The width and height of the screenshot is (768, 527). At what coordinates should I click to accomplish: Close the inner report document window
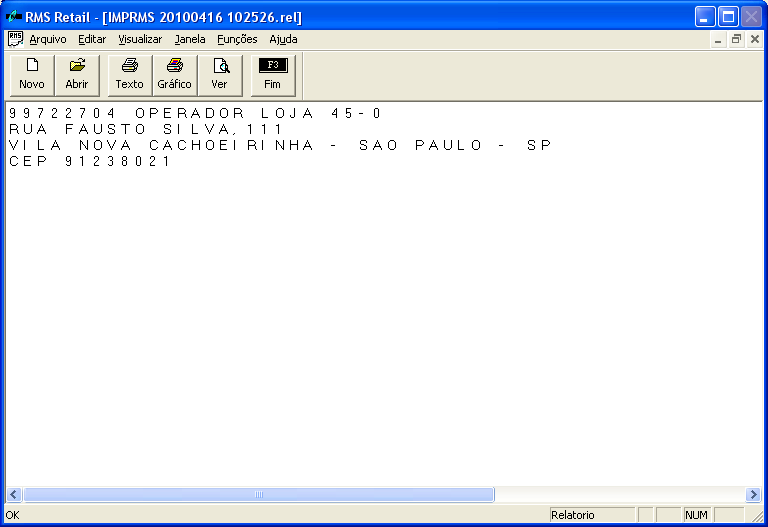point(755,40)
